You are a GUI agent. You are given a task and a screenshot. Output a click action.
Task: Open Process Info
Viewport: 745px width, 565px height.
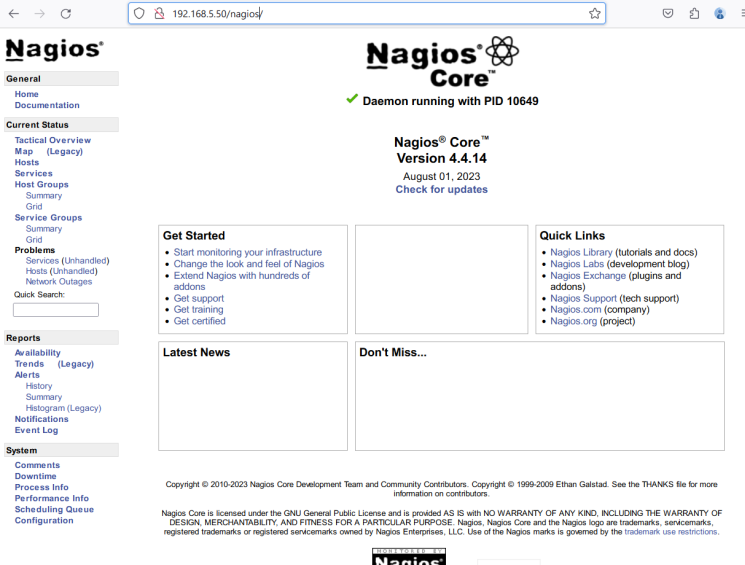point(41,487)
